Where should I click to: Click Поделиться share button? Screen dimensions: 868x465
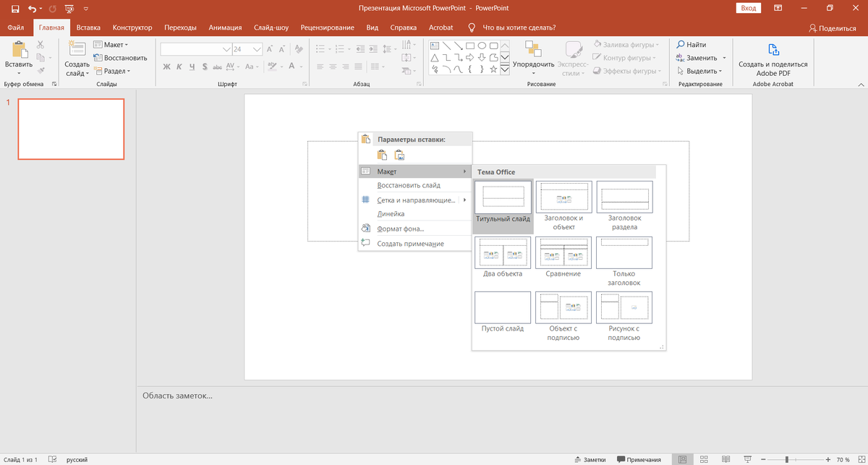(x=833, y=27)
